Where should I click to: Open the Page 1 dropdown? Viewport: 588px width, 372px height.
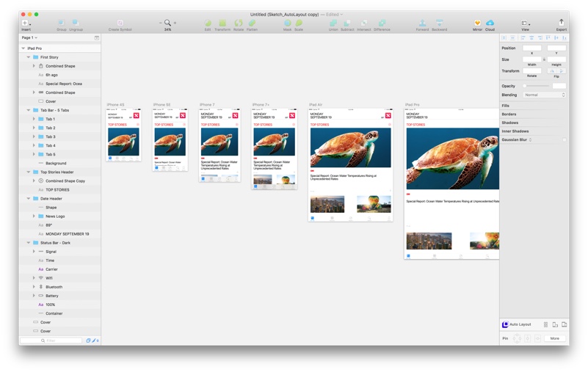29,37
